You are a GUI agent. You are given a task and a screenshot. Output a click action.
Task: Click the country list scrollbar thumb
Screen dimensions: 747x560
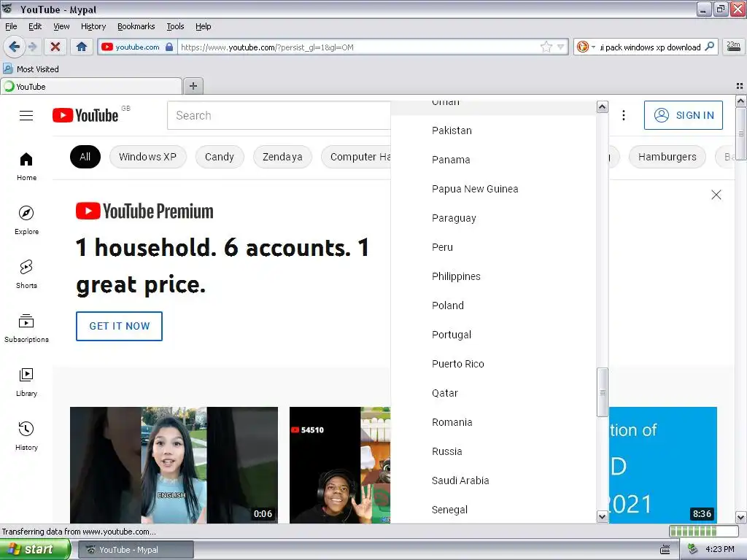(x=602, y=392)
